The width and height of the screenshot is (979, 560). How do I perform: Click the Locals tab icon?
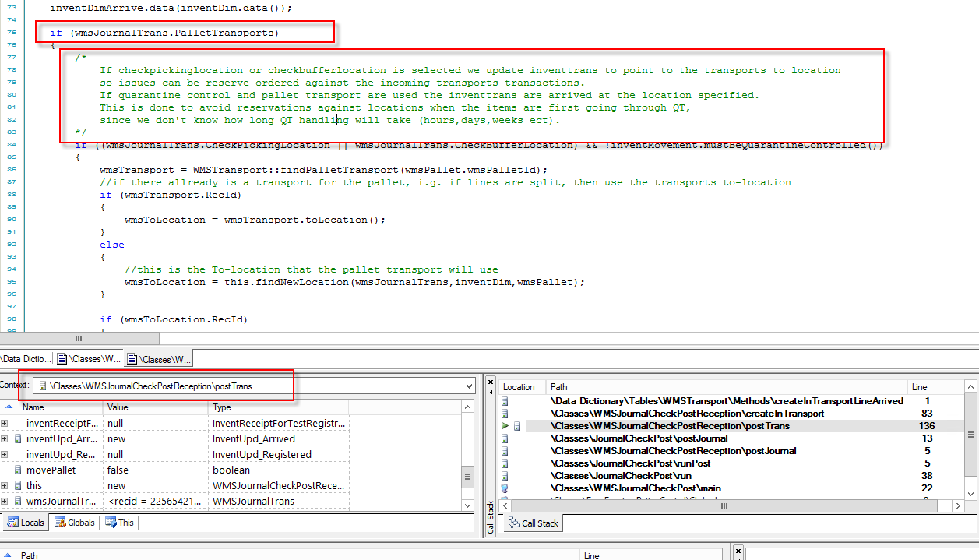(12, 523)
